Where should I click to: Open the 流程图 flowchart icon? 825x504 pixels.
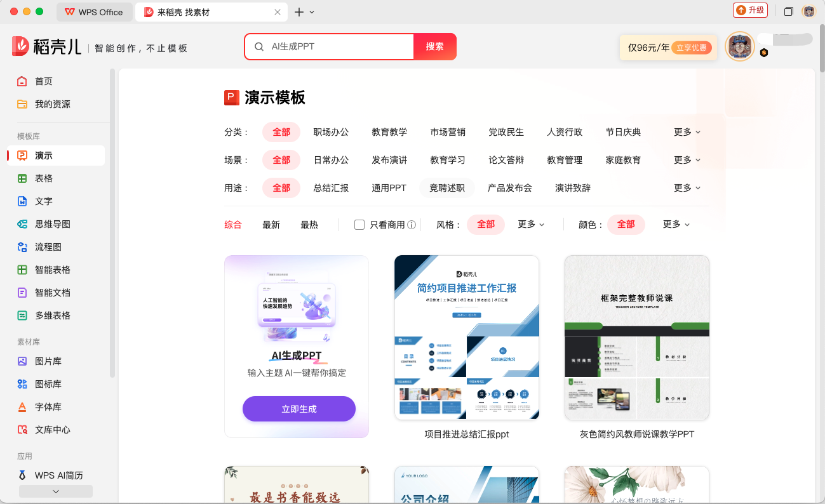coord(22,247)
